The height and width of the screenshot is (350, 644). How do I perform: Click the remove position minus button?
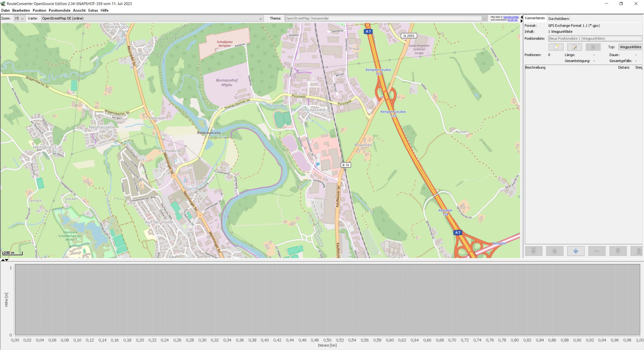pos(597,251)
